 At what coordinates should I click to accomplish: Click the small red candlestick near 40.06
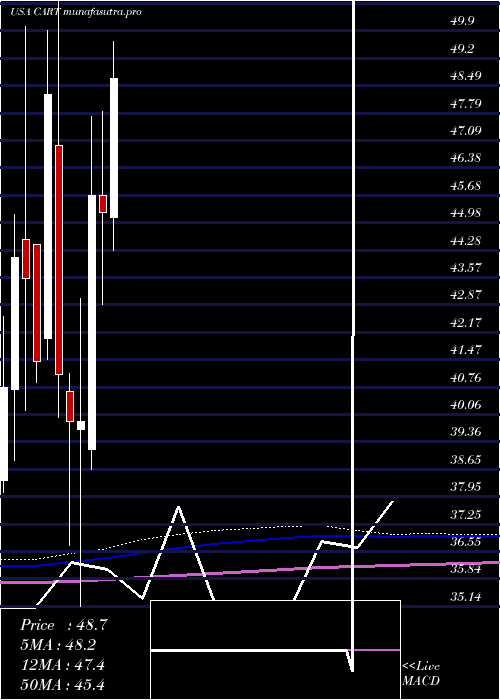click(x=70, y=406)
